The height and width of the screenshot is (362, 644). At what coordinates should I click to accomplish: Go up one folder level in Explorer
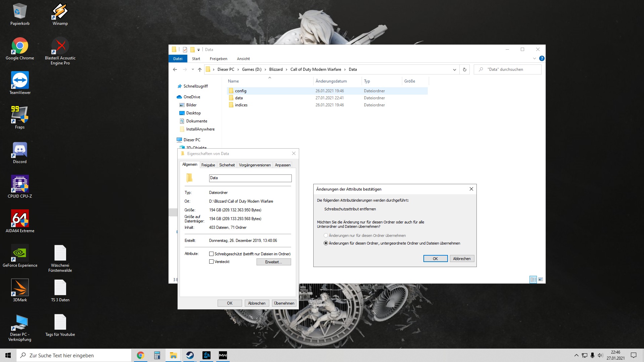[x=200, y=69]
